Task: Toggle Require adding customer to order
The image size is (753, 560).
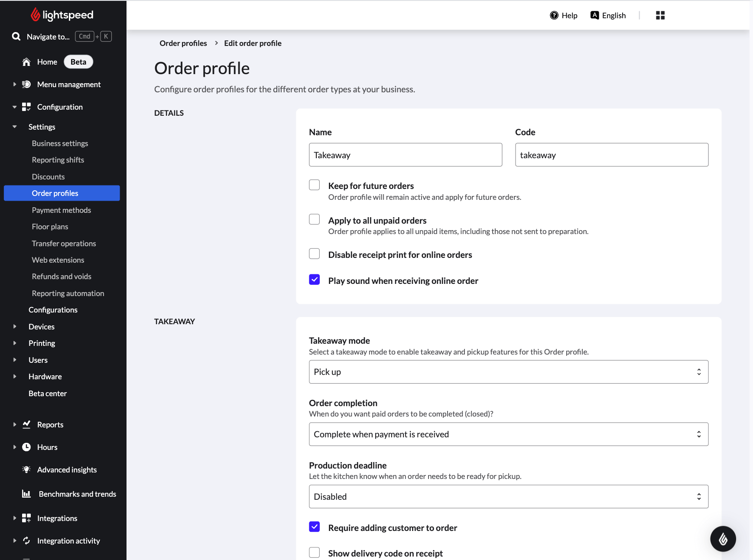Action: click(x=315, y=527)
